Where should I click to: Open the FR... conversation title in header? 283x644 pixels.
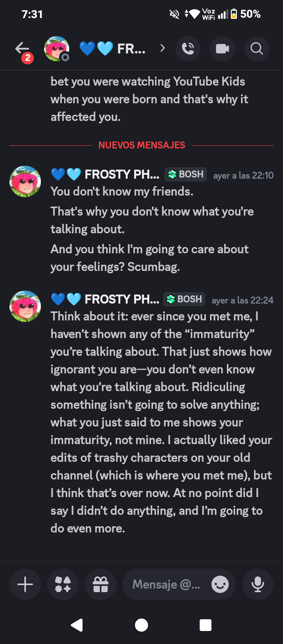tap(131, 49)
